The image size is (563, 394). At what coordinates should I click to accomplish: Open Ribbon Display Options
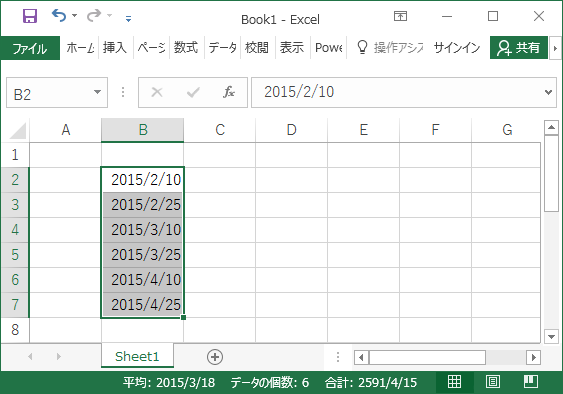(400, 16)
